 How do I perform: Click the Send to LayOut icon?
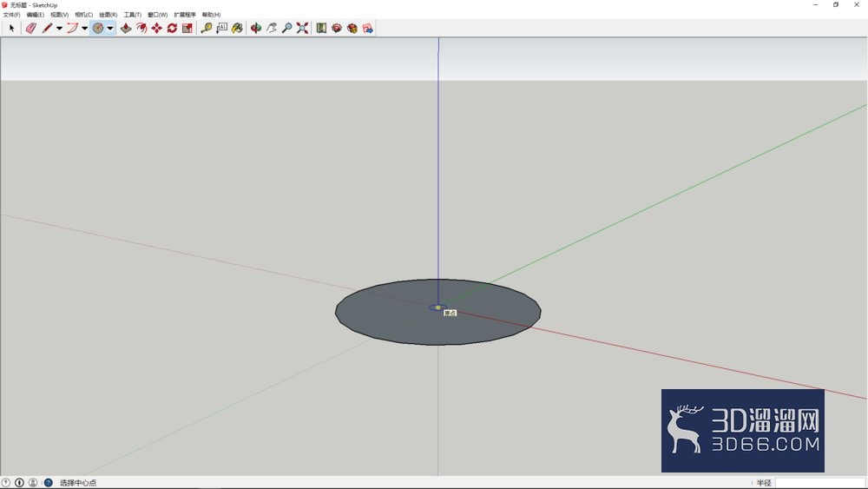[x=367, y=28]
